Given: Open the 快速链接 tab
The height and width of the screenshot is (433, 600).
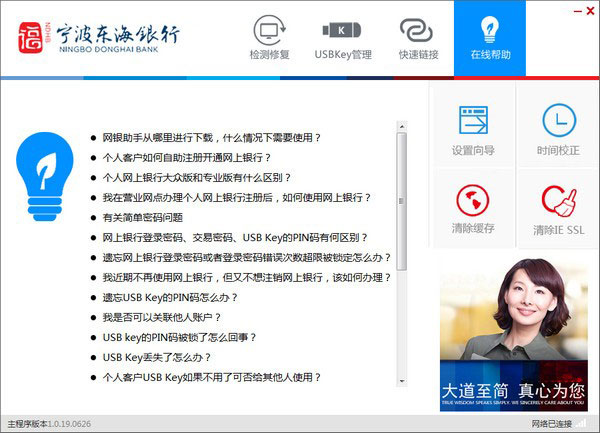Looking at the screenshot, I should point(418,39).
